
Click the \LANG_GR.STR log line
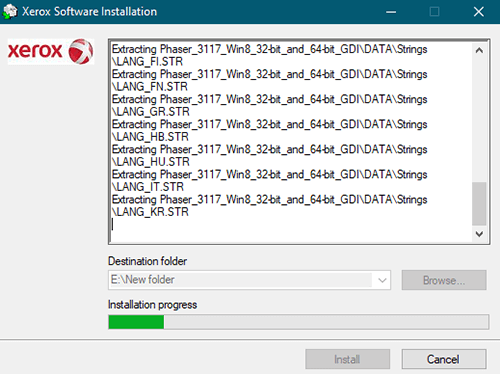coord(151,112)
